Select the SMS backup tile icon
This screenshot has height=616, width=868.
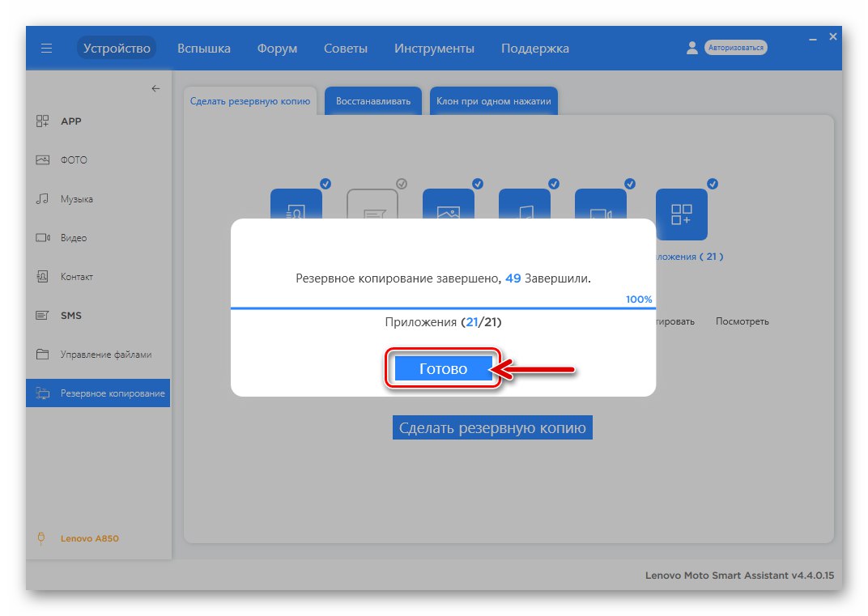coord(372,204)
